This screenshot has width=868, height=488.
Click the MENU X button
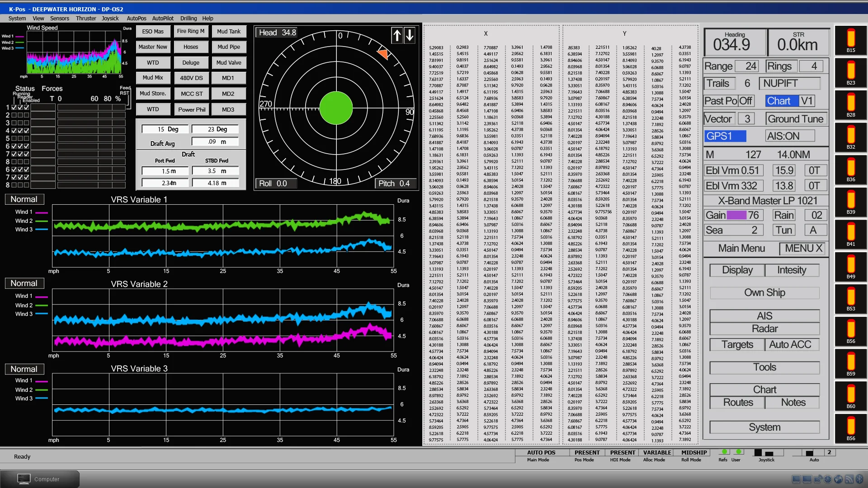[x=803, y=249]
